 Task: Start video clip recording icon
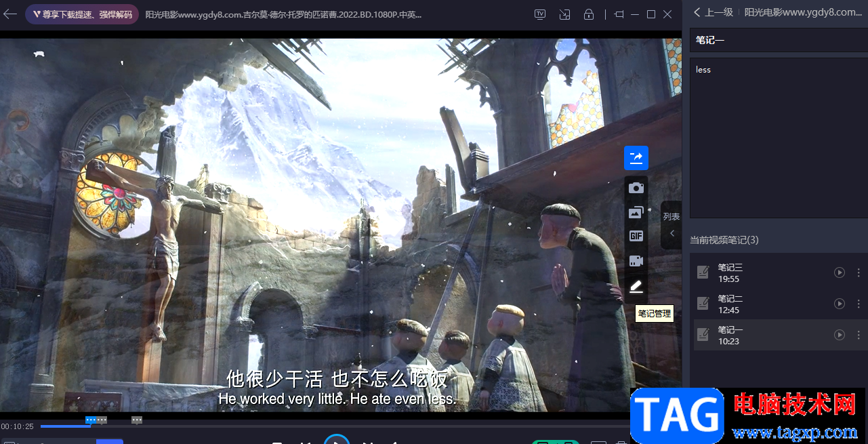click(x=636, y=261)
